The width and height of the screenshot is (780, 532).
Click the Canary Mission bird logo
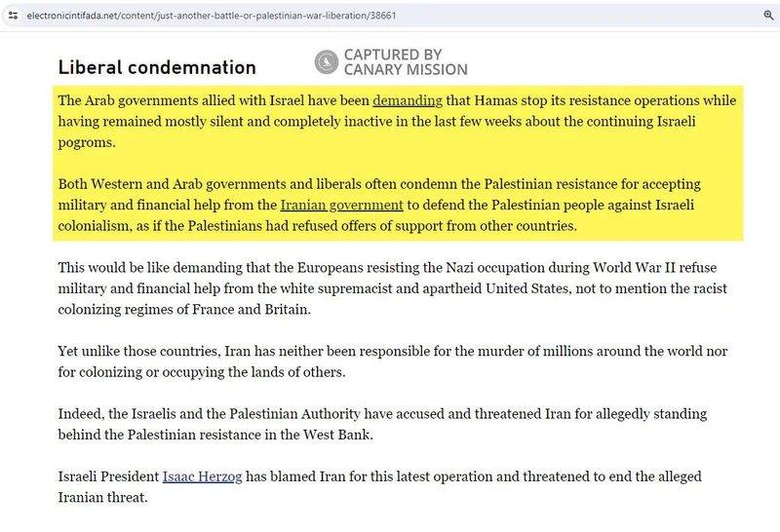pos(326,62)
